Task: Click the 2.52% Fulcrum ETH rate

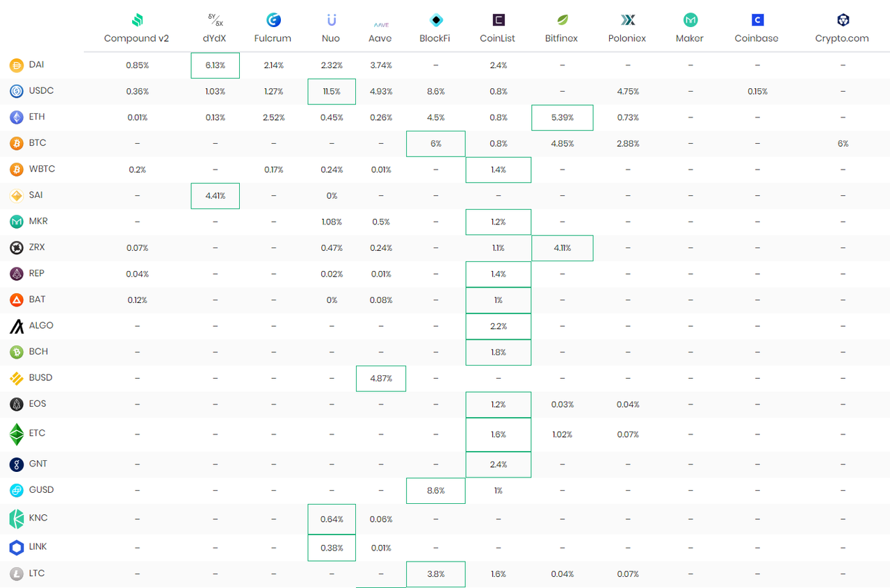Action: point(274,117)
